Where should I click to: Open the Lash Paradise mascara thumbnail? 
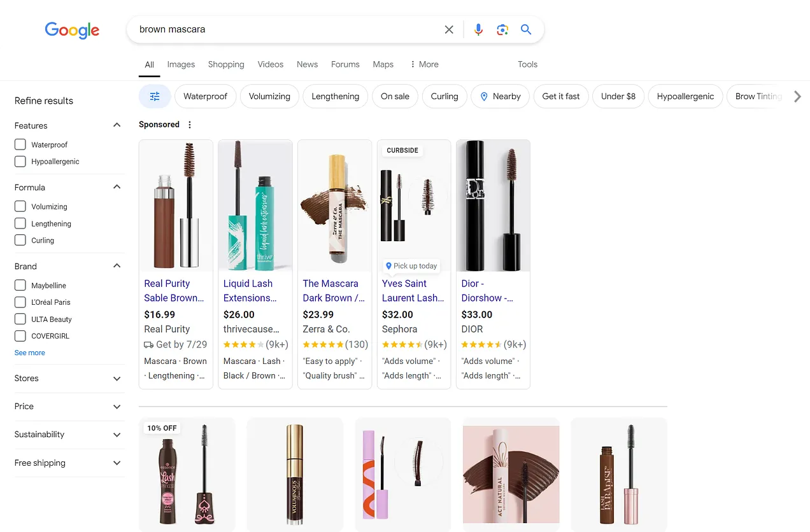click(x=619, y=474)
